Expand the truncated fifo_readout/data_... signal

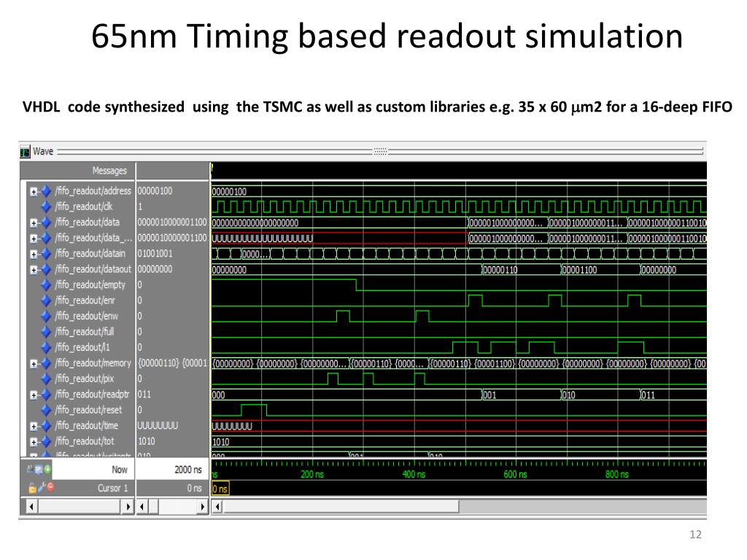[x=34, y=238]
